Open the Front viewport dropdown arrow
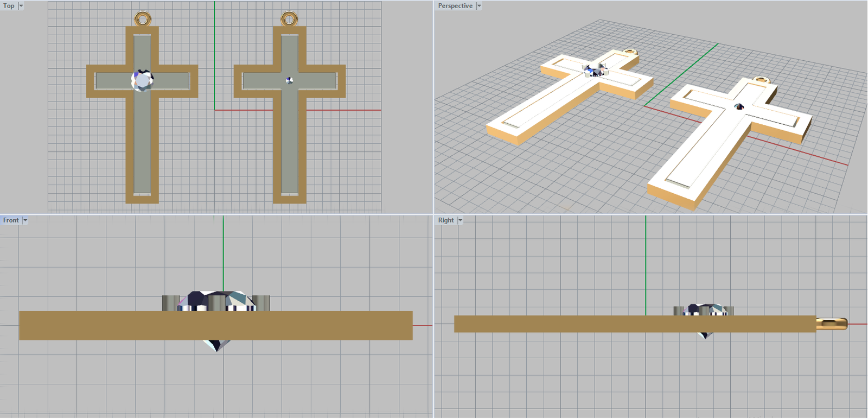Screen dimensions: 868x419 pos(25,220)
